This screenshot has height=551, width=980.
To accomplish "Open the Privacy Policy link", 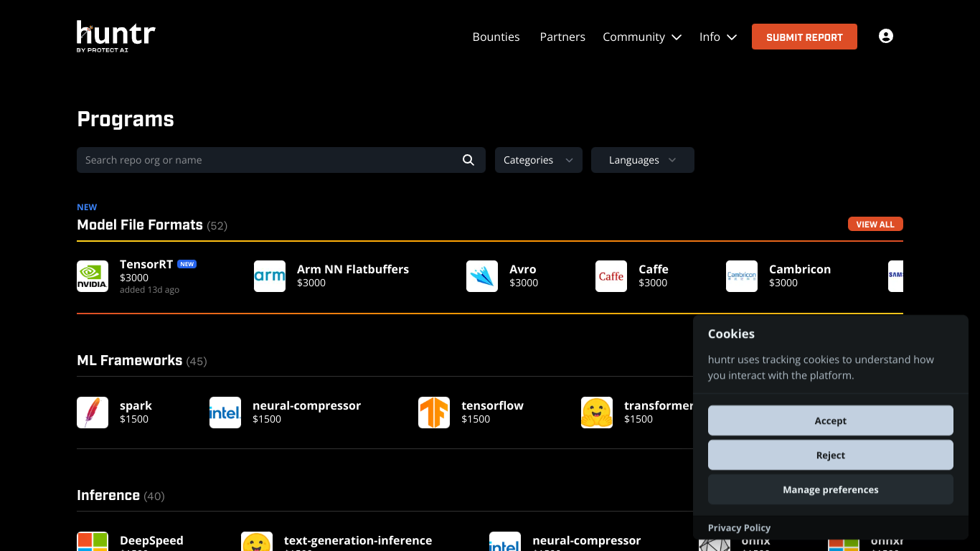I will click(739, 527).
